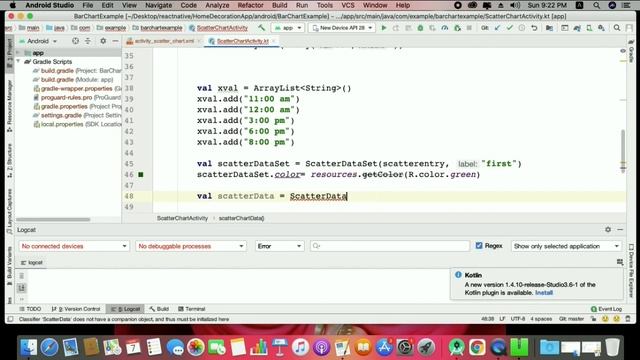This screenshot has width=640, height=360.
Task: Stop the running process square icon
Action: coord(469,28)
